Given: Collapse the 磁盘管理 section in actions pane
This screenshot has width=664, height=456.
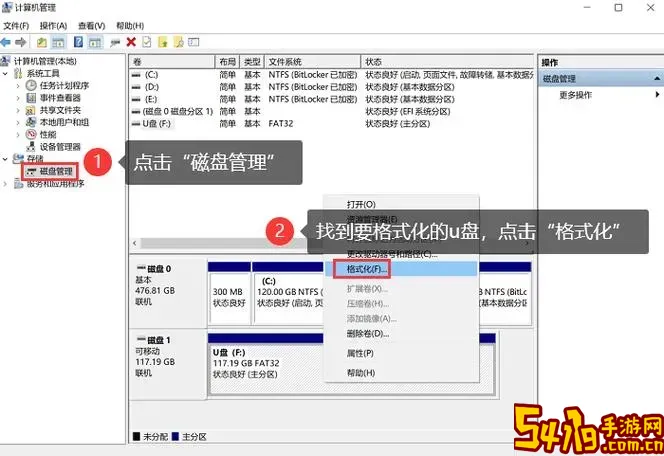Looking at the screenshot, I should pyautogui.click(x=657, y=78).
